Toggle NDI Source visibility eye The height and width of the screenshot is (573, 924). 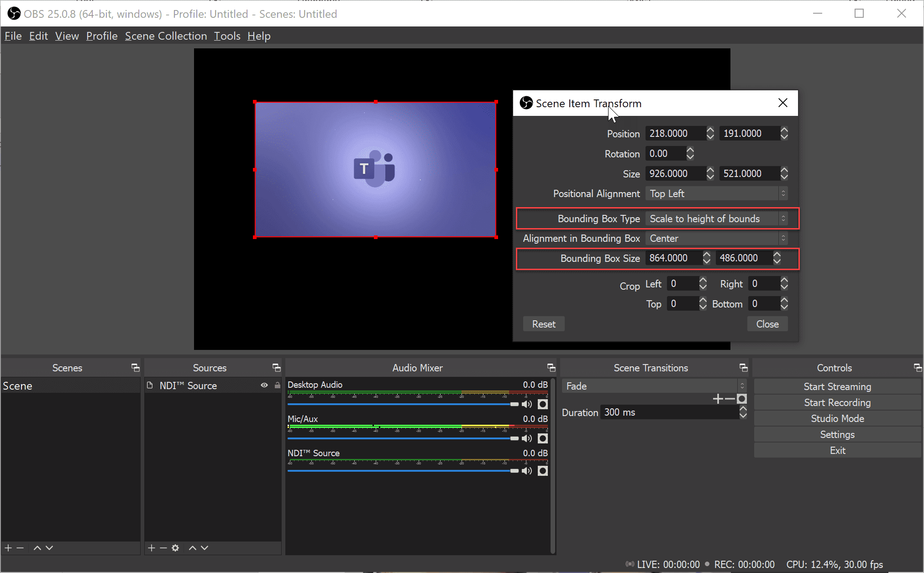264,385
